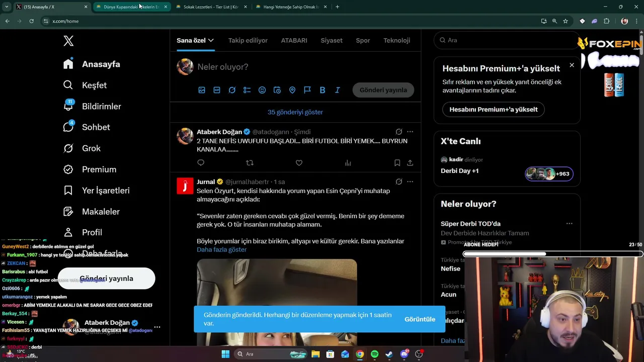644x362 pixels.
Task: Open more options on Ataberk Doğan's post
Action: click(x=410, y=132)
